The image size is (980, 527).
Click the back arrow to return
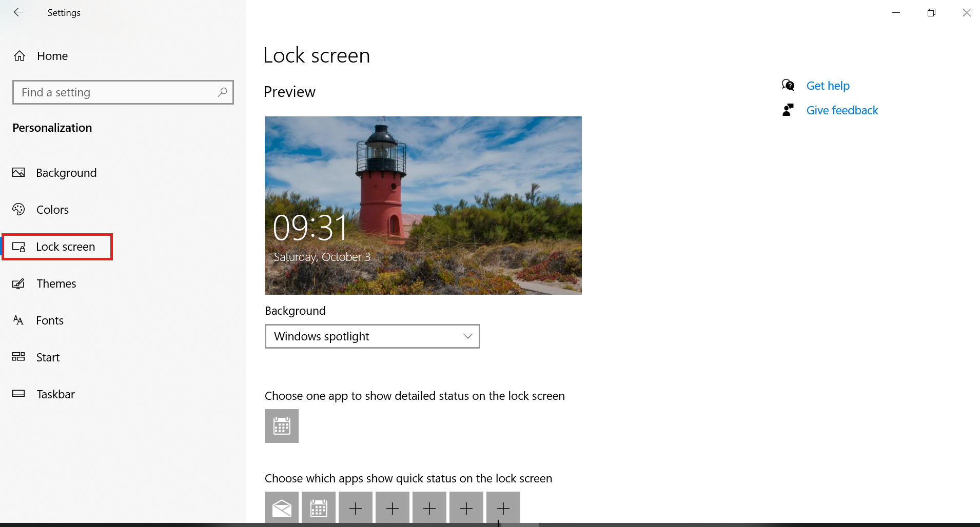point(18,12)
